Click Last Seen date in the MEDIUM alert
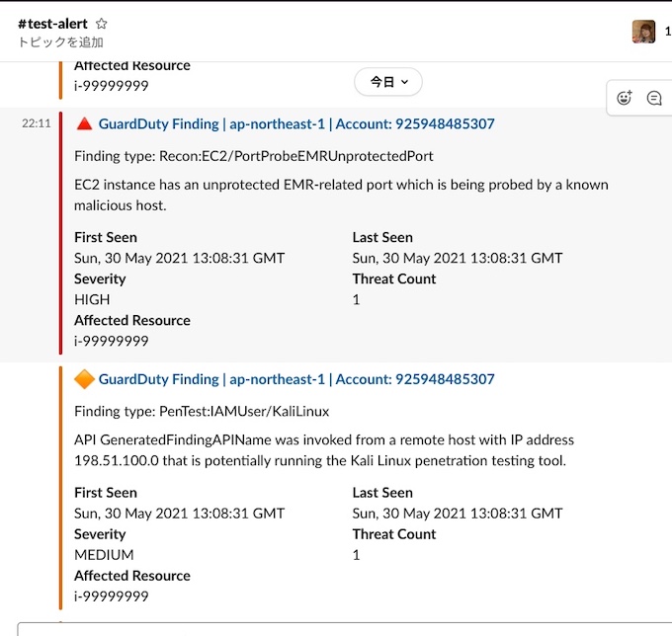The height and width of the screenshot is (636, 672). [458, 514]
